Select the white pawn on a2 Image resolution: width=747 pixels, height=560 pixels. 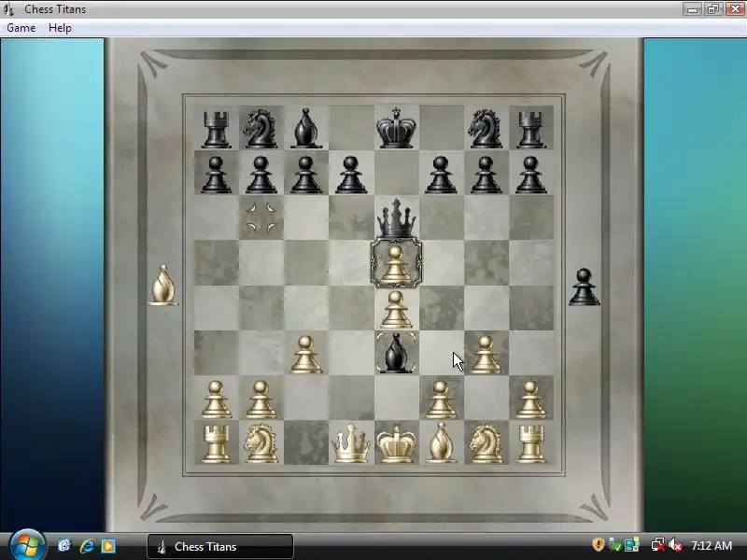[x=216, y=399]
